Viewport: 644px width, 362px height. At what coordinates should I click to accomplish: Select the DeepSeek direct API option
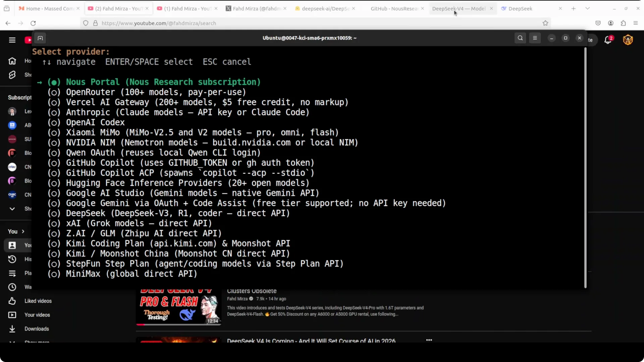169,213
